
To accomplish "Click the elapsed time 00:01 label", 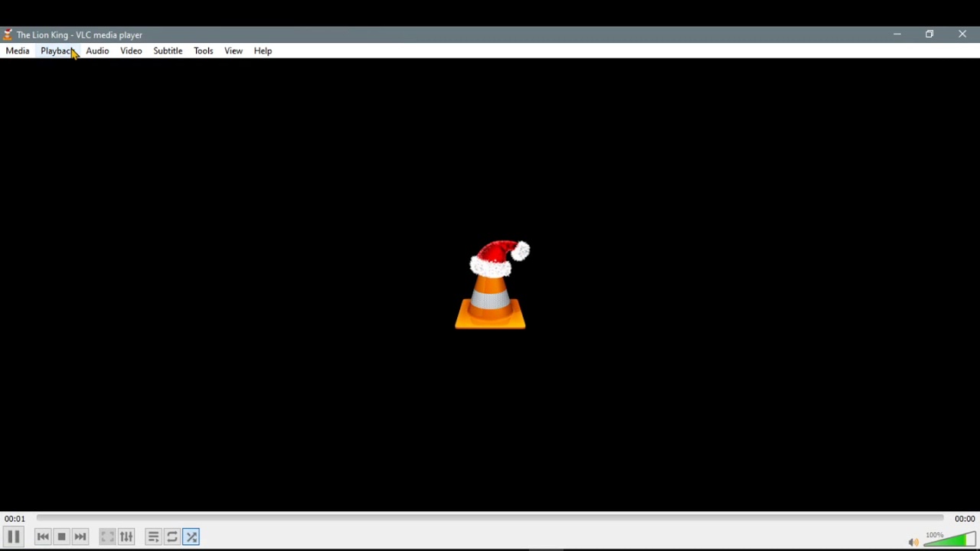I will 15,519.
